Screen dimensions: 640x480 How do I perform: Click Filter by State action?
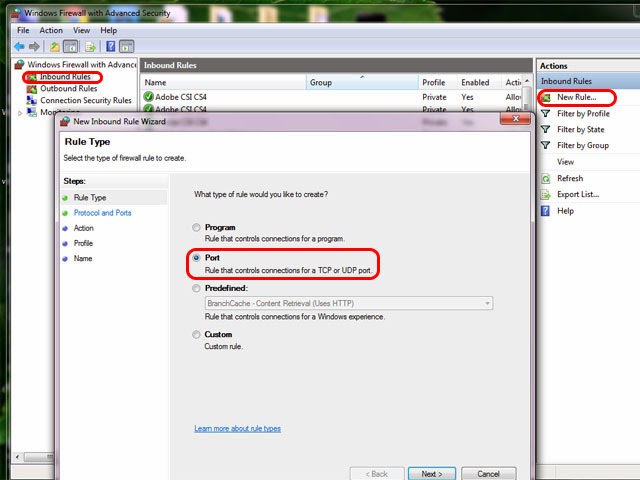(x=580, y=129)
